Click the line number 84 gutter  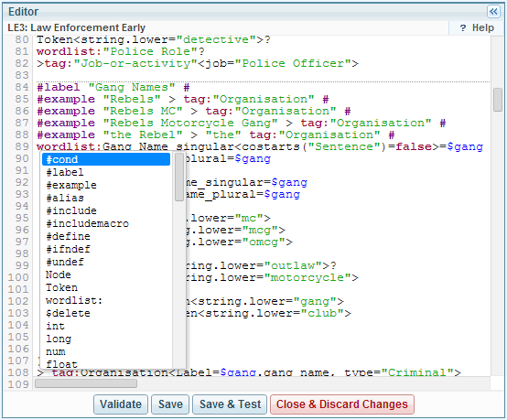click(x=22, y=87)
